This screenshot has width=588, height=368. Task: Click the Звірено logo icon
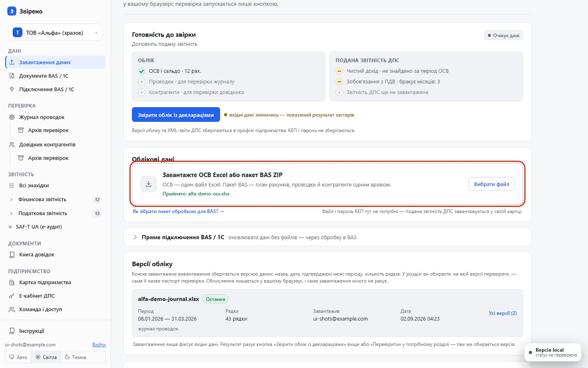[x=12, y=11]
